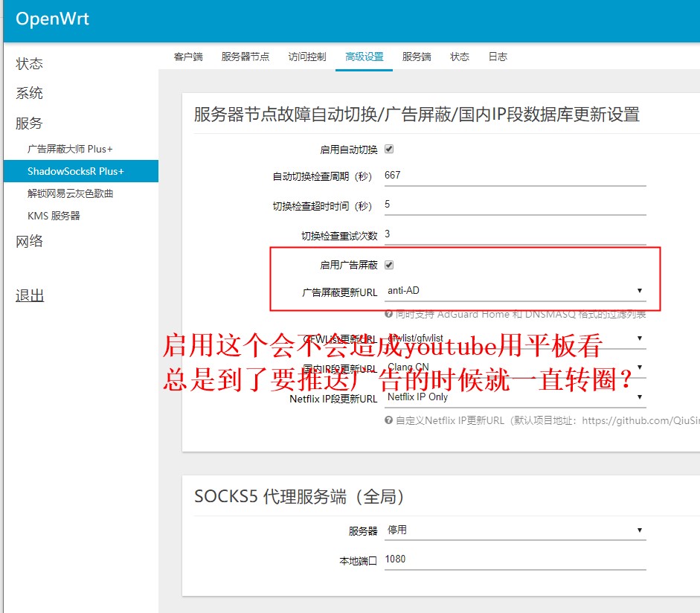Open the 系统 section in the sidebar
Viewport: 700px width, 613px height.
point(28,92)
